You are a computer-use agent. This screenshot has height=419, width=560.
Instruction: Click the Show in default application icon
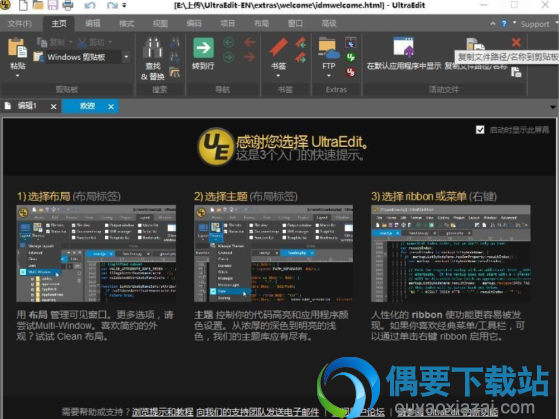(x=404, y=47)
